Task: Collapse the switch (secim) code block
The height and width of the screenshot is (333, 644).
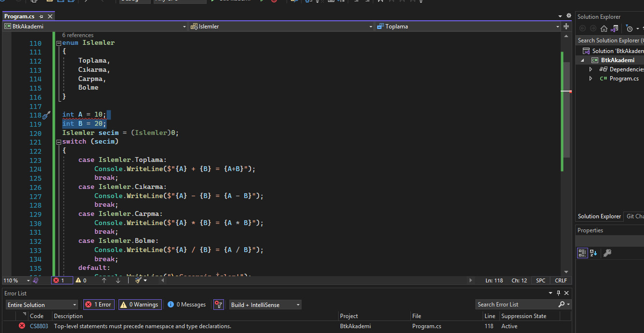Action: point(59,142)
